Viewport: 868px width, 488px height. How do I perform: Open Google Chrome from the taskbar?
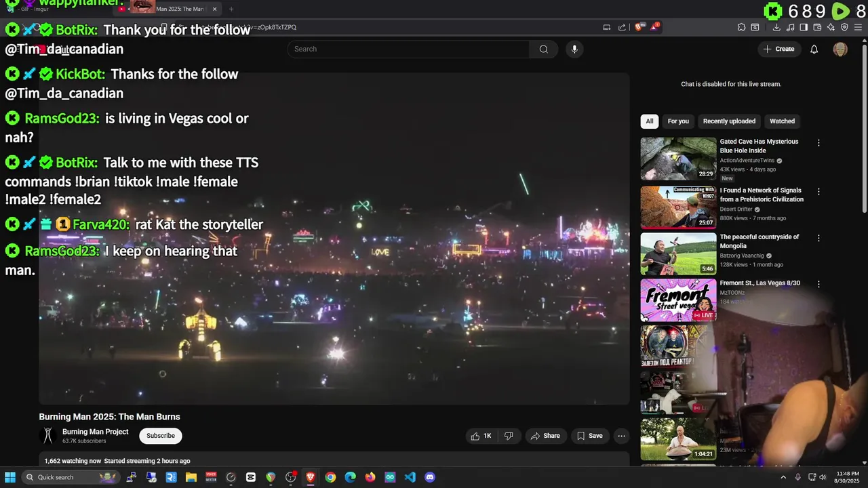(x=330, y=477)
